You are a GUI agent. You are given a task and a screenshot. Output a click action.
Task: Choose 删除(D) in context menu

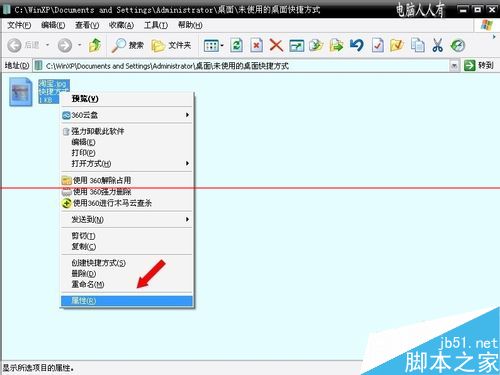127,274
